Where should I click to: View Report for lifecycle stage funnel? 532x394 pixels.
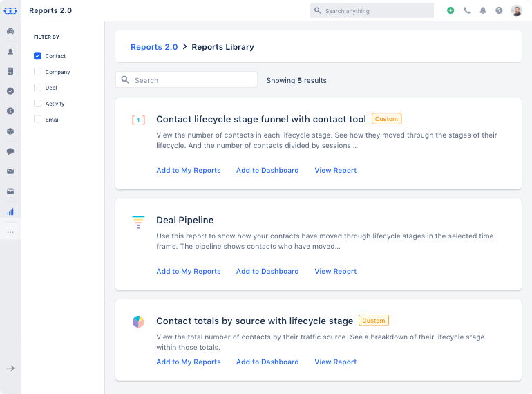[335, 170]
